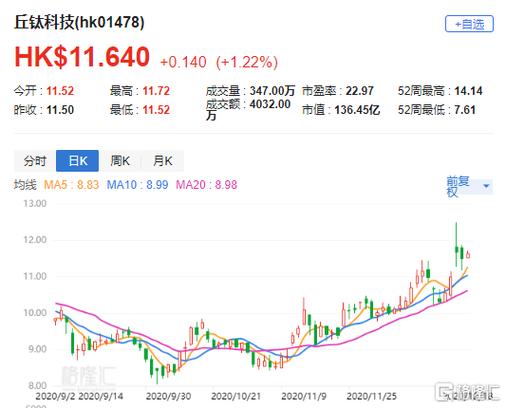Image resolution: width=506 pixels, height=408 pixels.
Task: Click the 13.00 y-axis price label
Action: tap(35, 203)
